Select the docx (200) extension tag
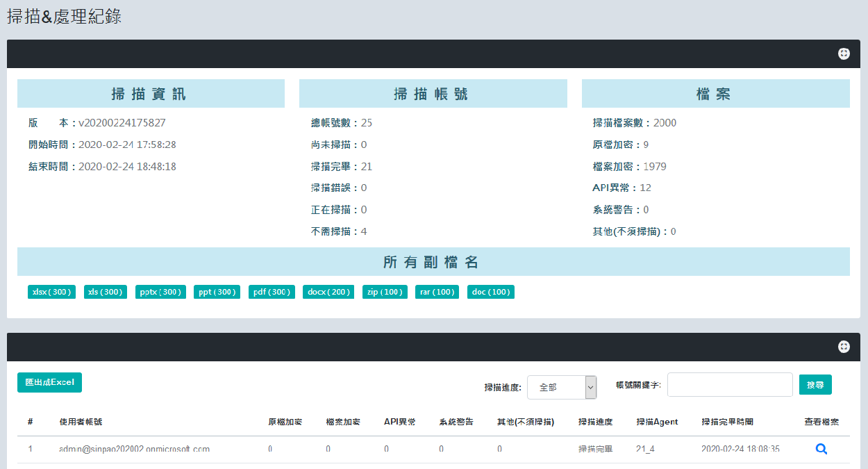This screenshot has width=868, height=469. [328, 292]
